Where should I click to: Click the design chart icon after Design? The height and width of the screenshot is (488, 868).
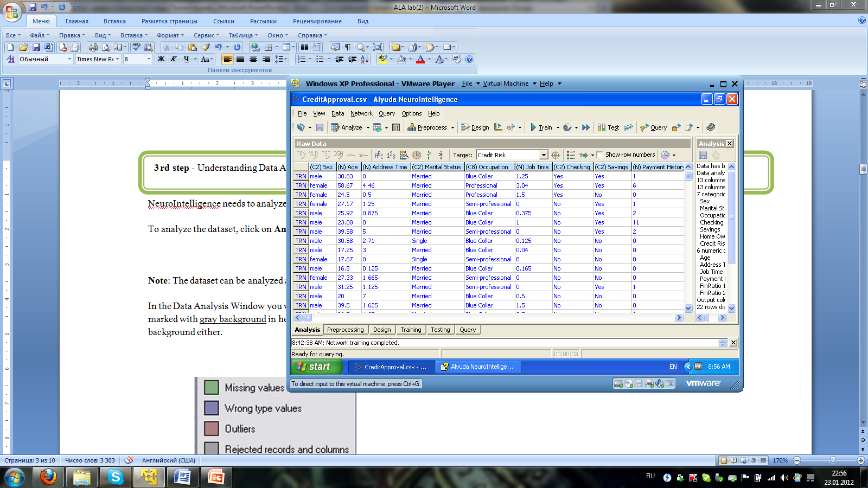coord(498,127)
